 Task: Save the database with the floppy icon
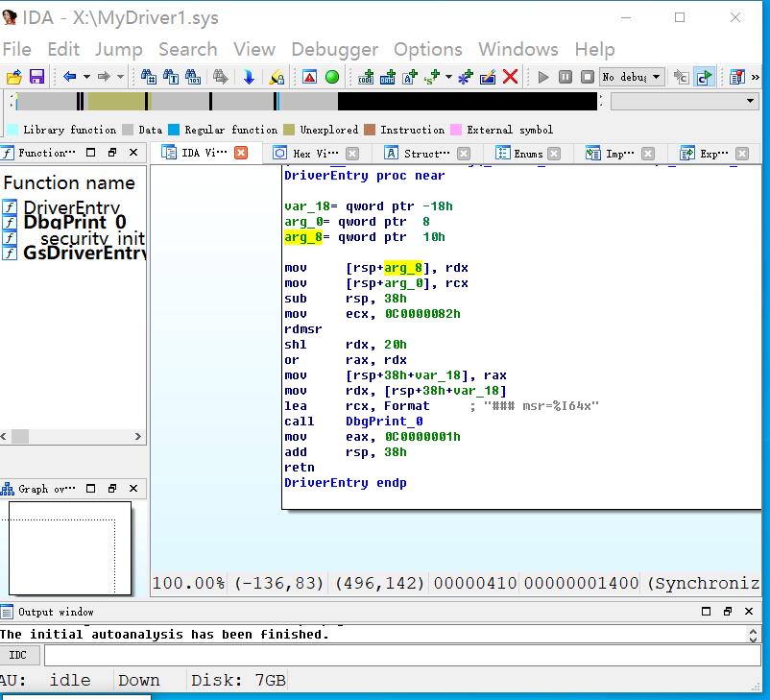tap(36, 77)
